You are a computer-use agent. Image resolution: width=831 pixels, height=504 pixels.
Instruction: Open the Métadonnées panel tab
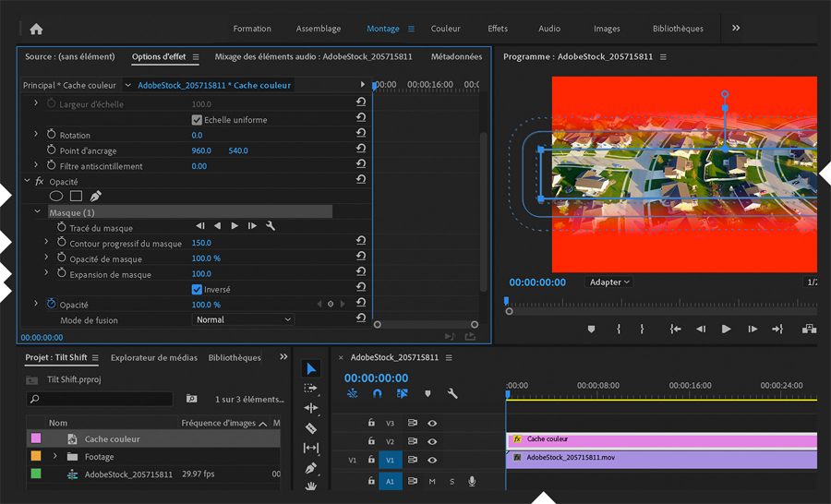tap(456, 57)
